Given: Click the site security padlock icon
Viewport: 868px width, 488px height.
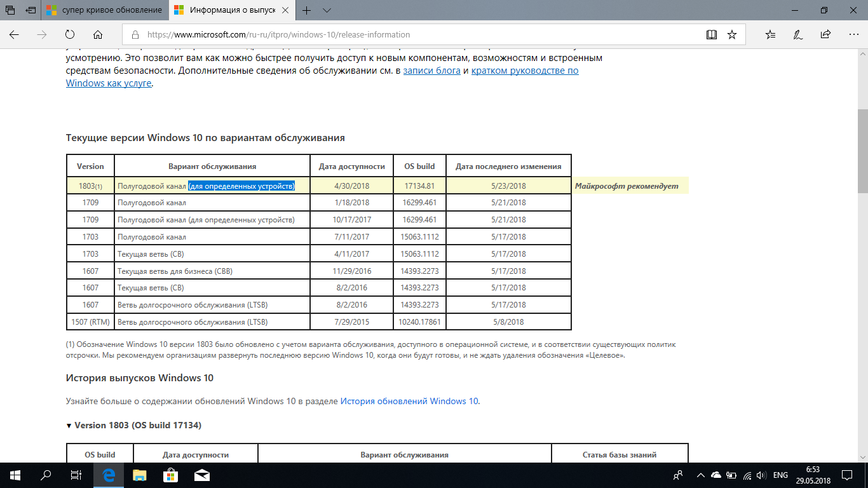Looking at the screenshot, I should 135,35.
